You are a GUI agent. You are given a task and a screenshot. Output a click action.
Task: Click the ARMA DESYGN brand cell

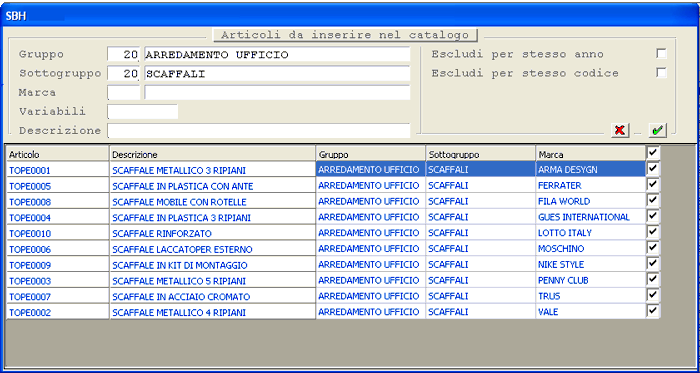[x=590, y=170]
